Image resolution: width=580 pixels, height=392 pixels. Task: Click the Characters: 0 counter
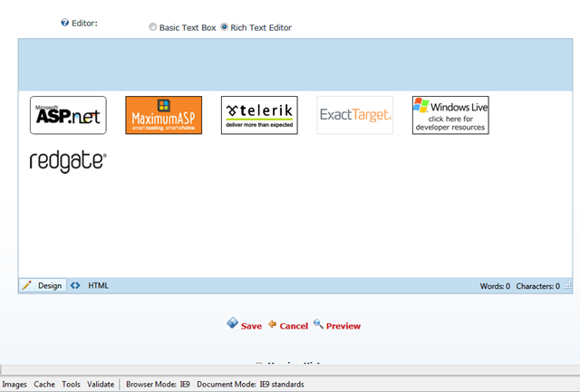537,286
